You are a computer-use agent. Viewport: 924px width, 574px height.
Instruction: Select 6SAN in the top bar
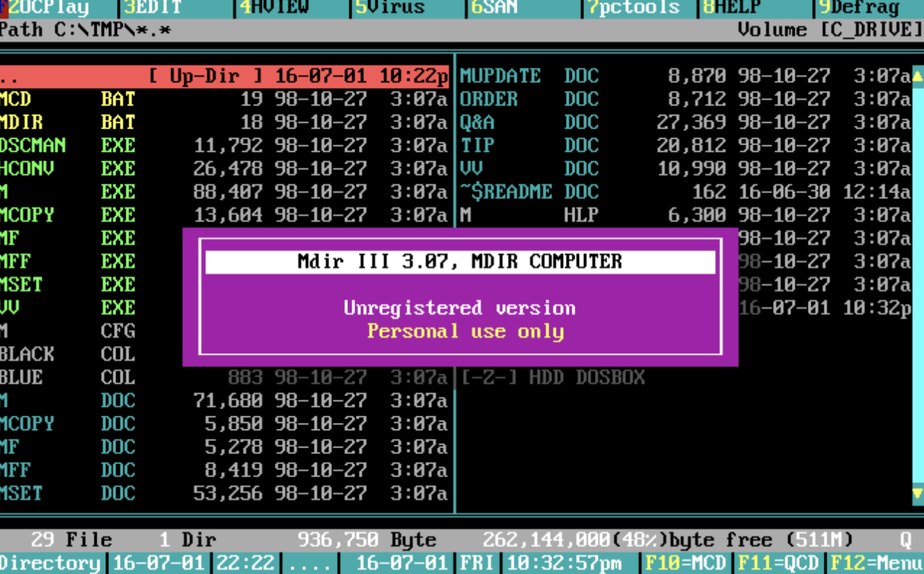[494, 7]
